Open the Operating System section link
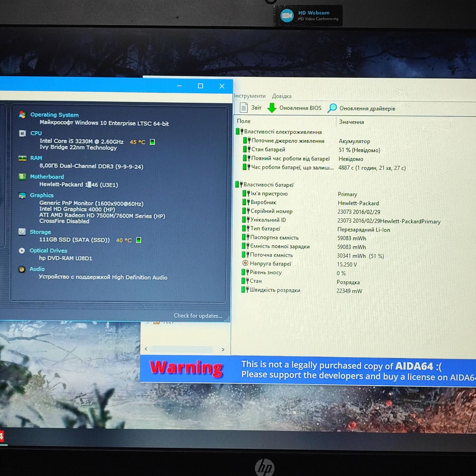Image resolution: width=476 pixels, height=476 pixels. [54, 115]
